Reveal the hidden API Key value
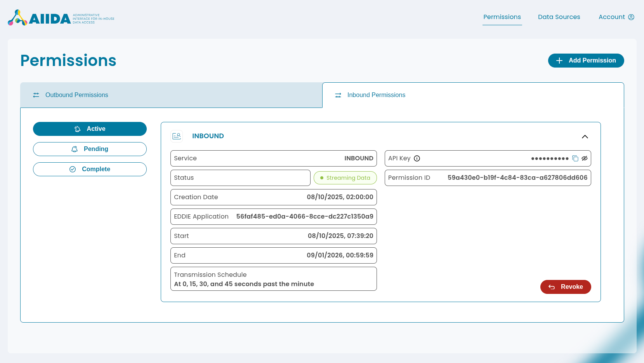The image size is (644, 363). 585,158
